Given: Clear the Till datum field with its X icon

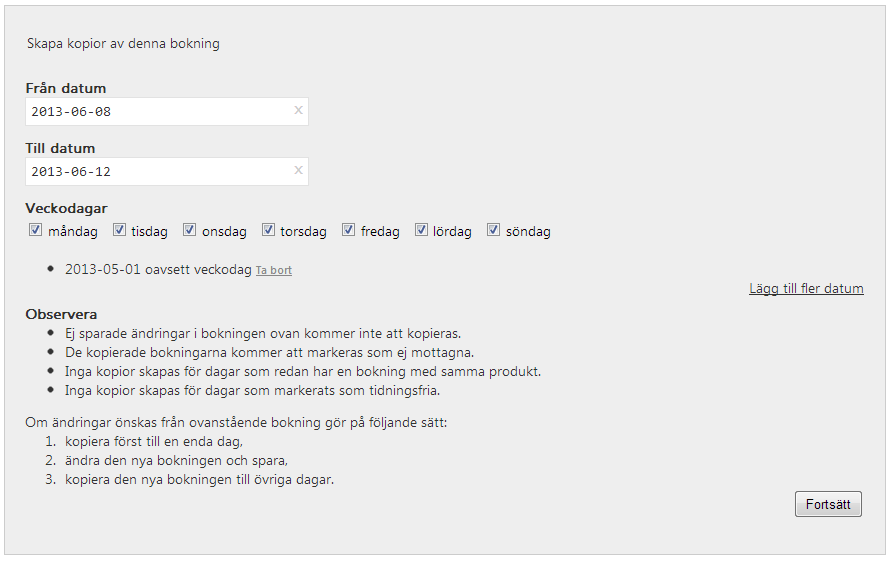Looking at the screenshot, I should click(298, 171).
